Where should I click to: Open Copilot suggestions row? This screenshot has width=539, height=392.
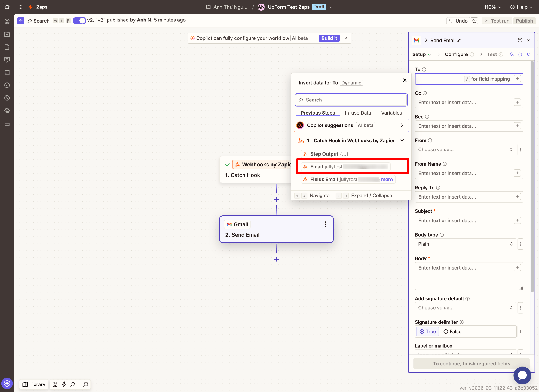click(x=351, y=125)
